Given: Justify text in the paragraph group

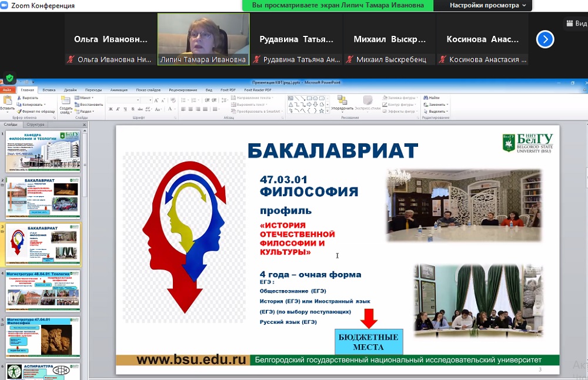Looking at the screenshot, I should tap(205, 109).
